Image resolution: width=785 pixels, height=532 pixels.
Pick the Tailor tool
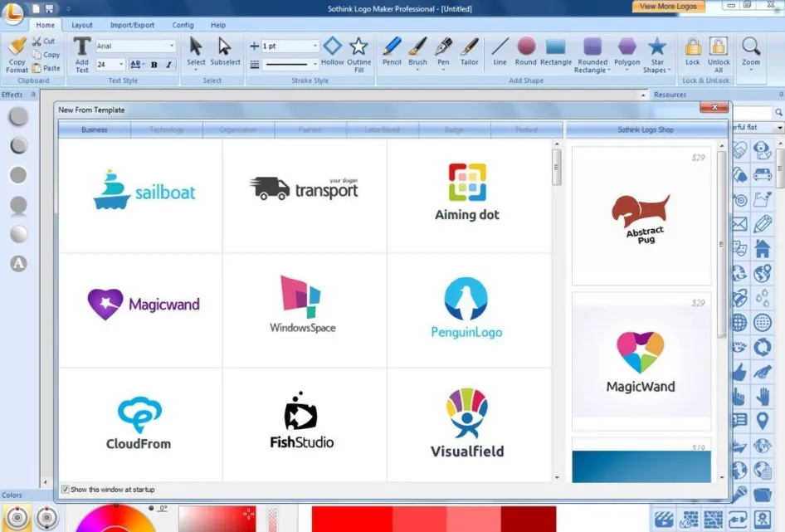(469, 51)
